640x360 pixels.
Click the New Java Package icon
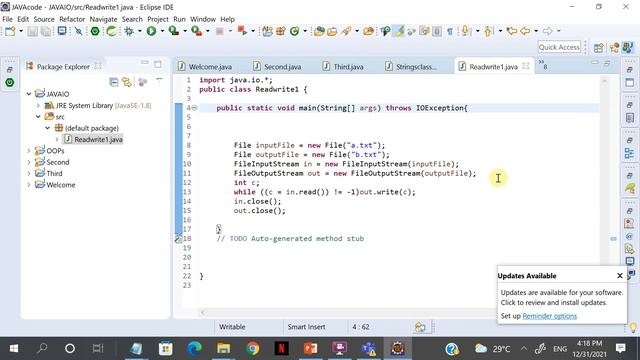[x=281, y=31]
